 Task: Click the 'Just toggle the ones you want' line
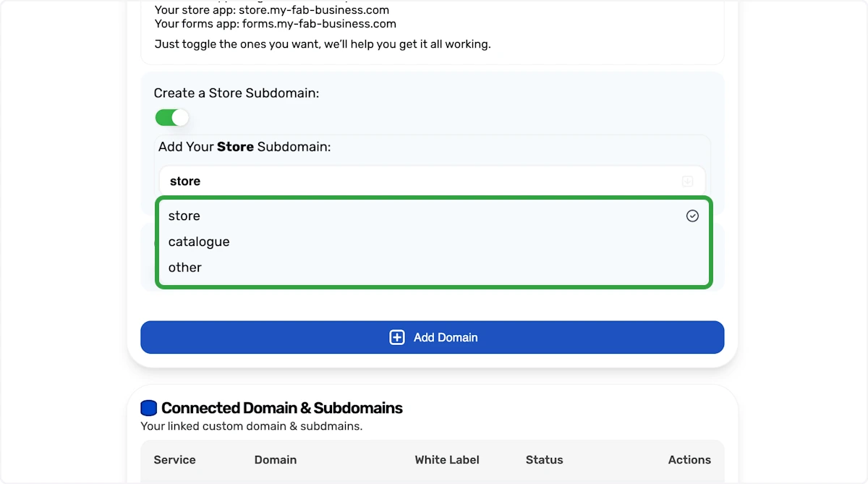323,44
